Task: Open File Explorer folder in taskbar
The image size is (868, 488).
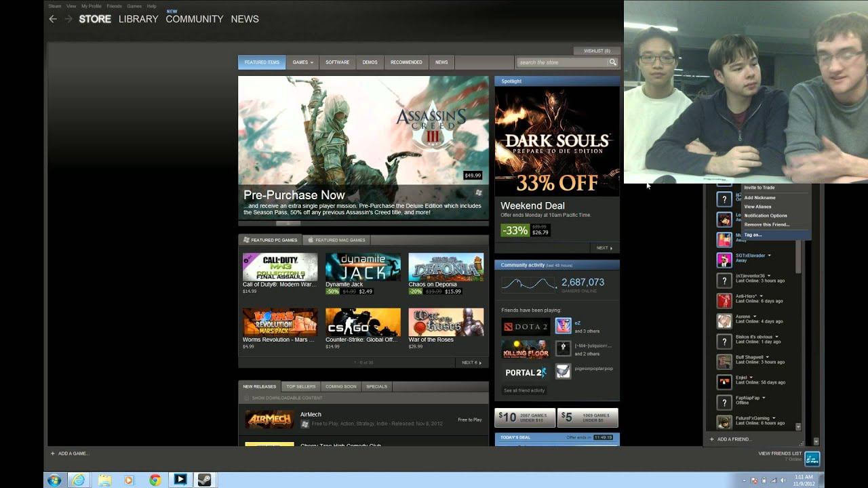Action: click(x=104, y=480)
